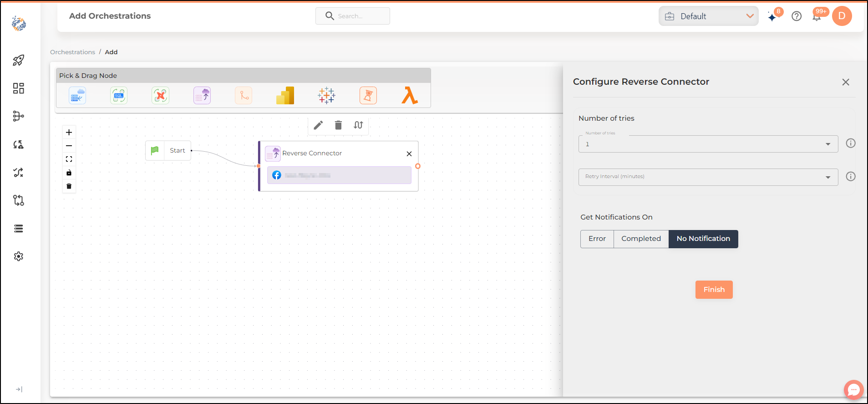Toggle the canvas lock icon
The height and width of the screenshot is (404, 868).
[69, 173]
